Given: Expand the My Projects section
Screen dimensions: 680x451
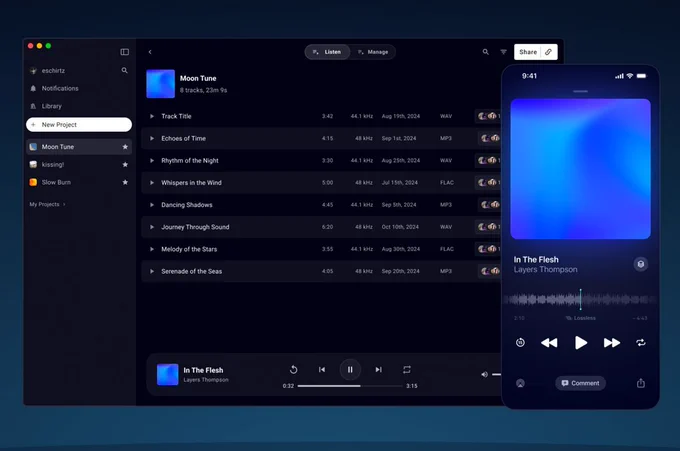Looking at the screenshot, I should [47, 204].
